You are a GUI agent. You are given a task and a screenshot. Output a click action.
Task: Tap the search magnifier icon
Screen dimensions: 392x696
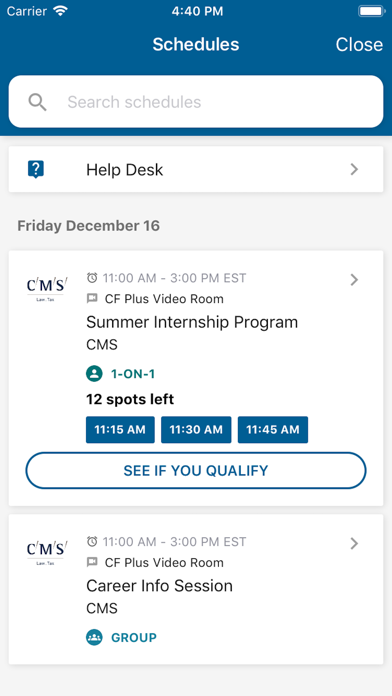pyautogui.click(x=37, y=103)
